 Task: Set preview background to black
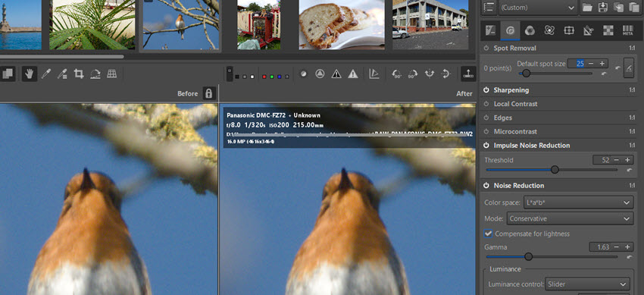click(x=237, y=77)
